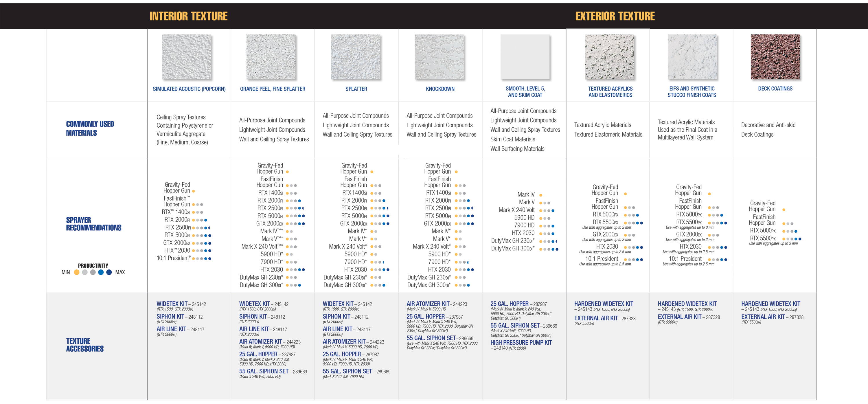Click 'HIGH PRESSURE PUMP KIT' accessory
The image size is (868, 404).
pos(521,343)
